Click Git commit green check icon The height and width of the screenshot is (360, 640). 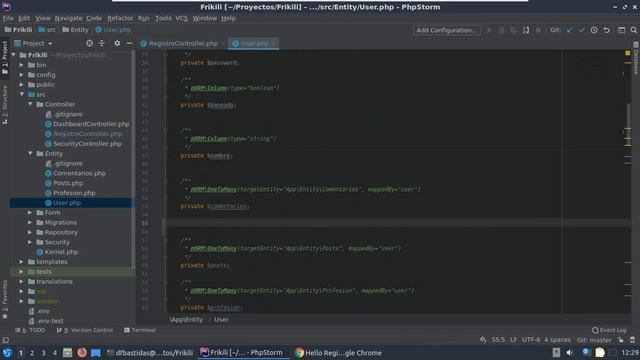(x=582, y=30)
